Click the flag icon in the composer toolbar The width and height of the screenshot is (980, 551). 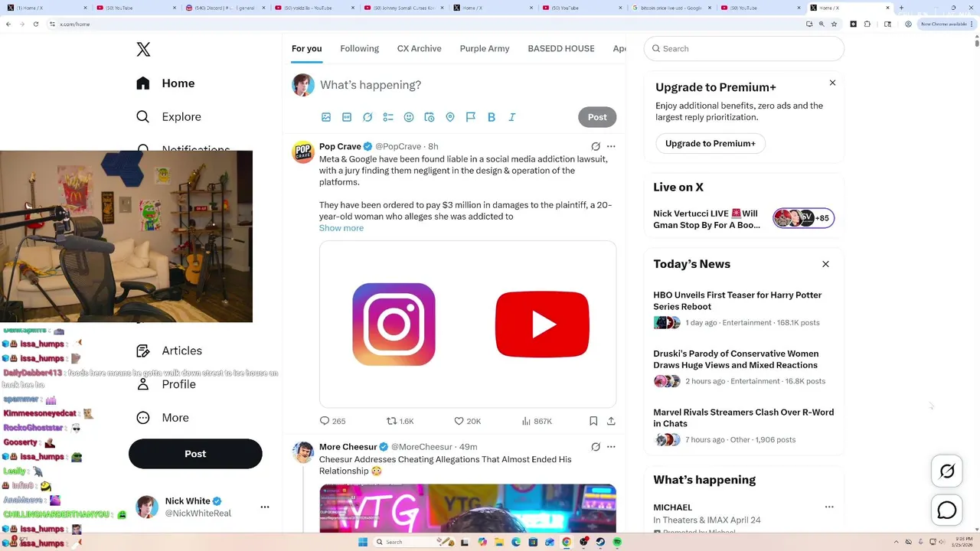[x=471, y=117]
